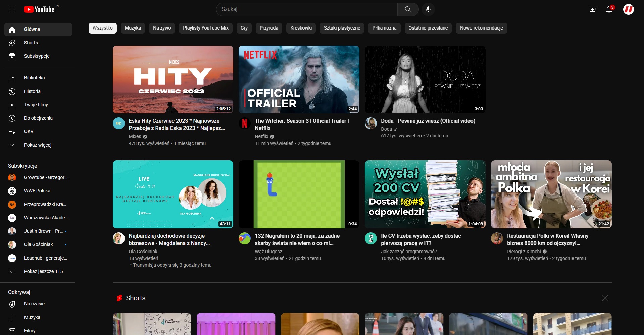644x335 pixels.
Task: Open Shorts from the sidebar
Action: coord(38,43)
